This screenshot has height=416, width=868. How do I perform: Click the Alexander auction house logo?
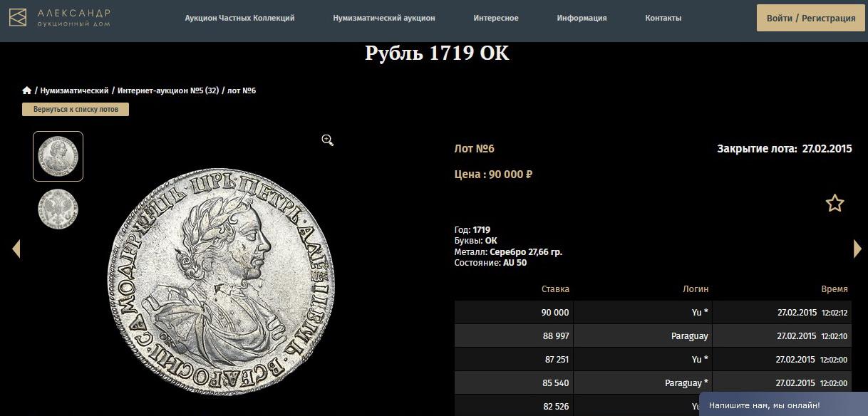(60, 18)
